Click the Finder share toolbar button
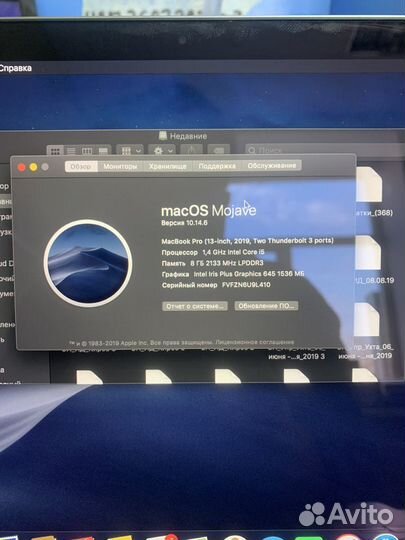The image size is (405, 540). tap(191, 150)
